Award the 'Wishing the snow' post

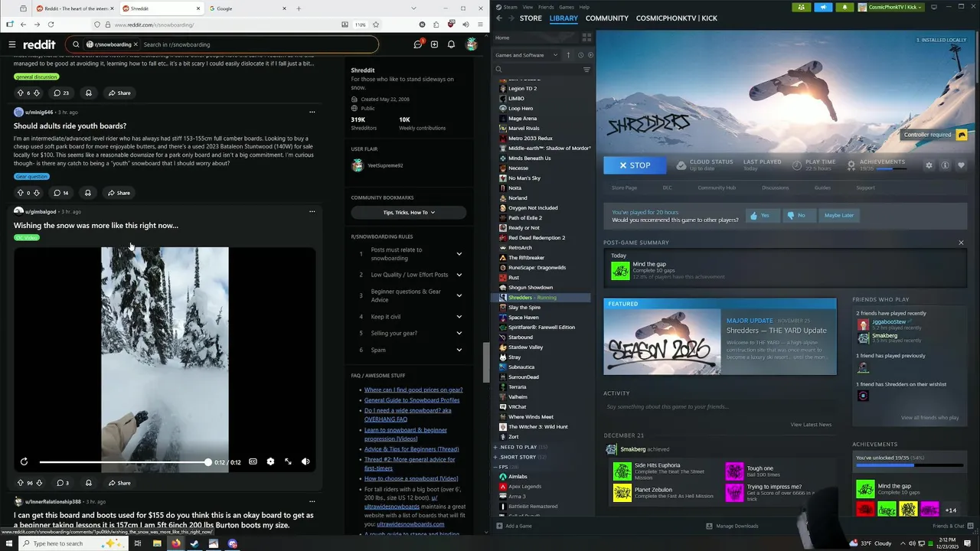[x=88, y=483]
